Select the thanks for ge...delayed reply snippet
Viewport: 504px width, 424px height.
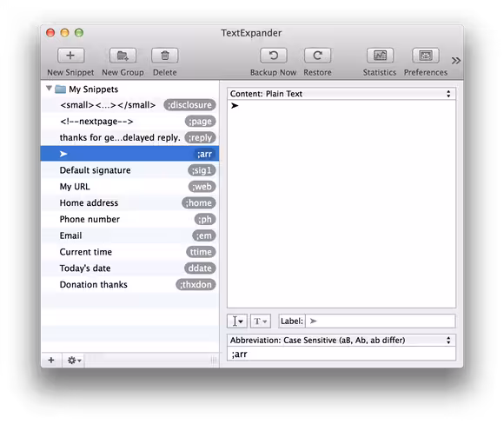[129, 137]
